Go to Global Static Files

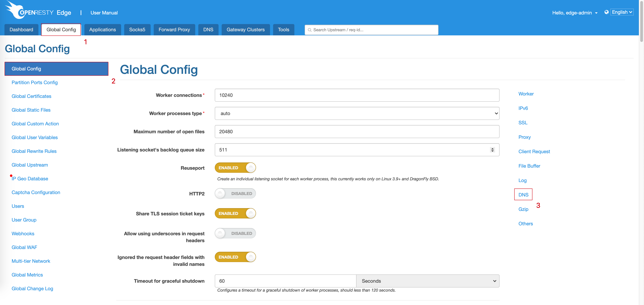coord(31,110)
